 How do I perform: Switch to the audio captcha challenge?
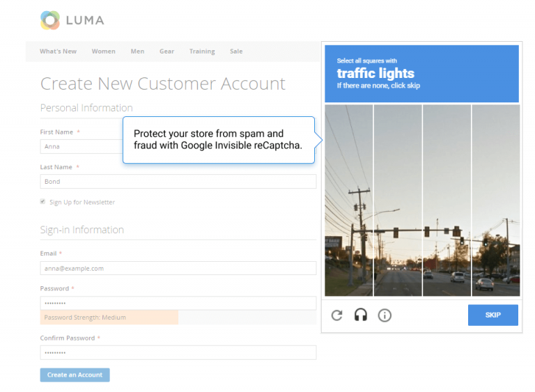(360, 315)
